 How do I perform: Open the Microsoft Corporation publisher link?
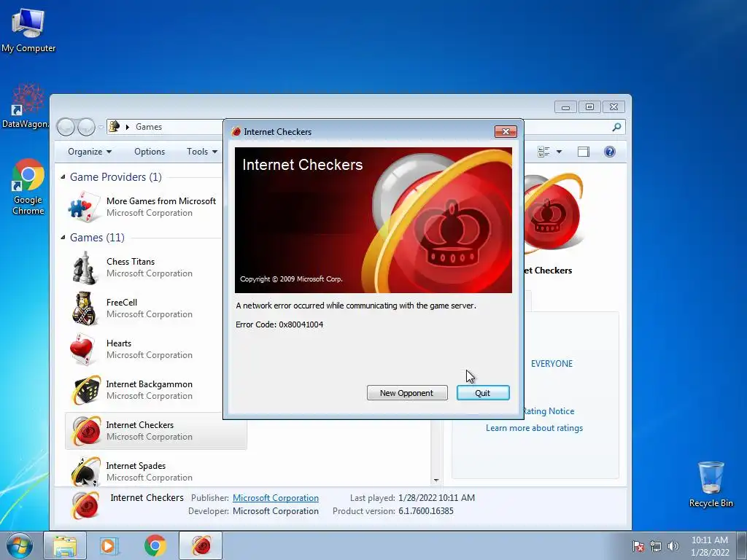(275, 497)
